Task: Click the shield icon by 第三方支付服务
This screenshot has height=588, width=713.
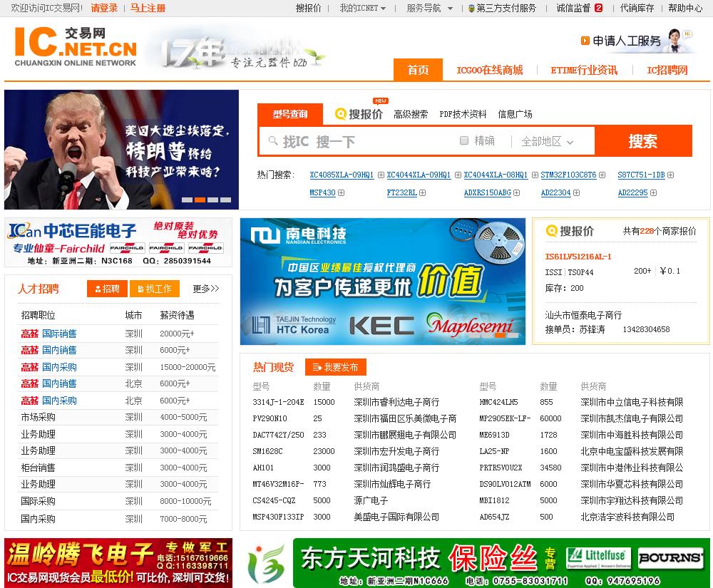Action: pyautogui.click(x=471, y=8)
